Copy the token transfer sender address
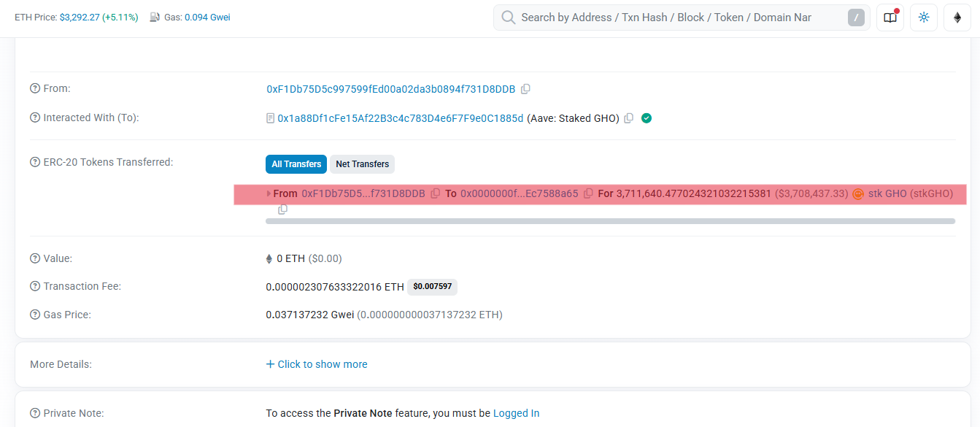 tap(436, 194)
